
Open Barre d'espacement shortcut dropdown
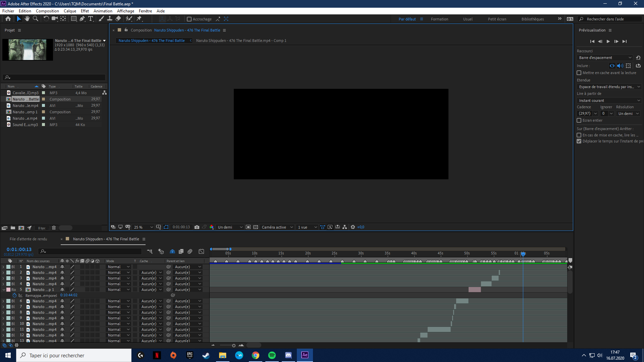point(605,58)
